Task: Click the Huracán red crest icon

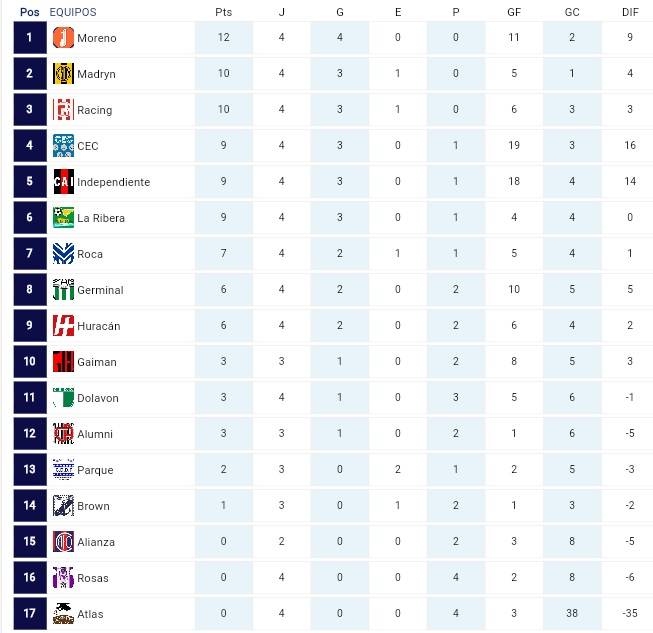Action: coord(63,325)
